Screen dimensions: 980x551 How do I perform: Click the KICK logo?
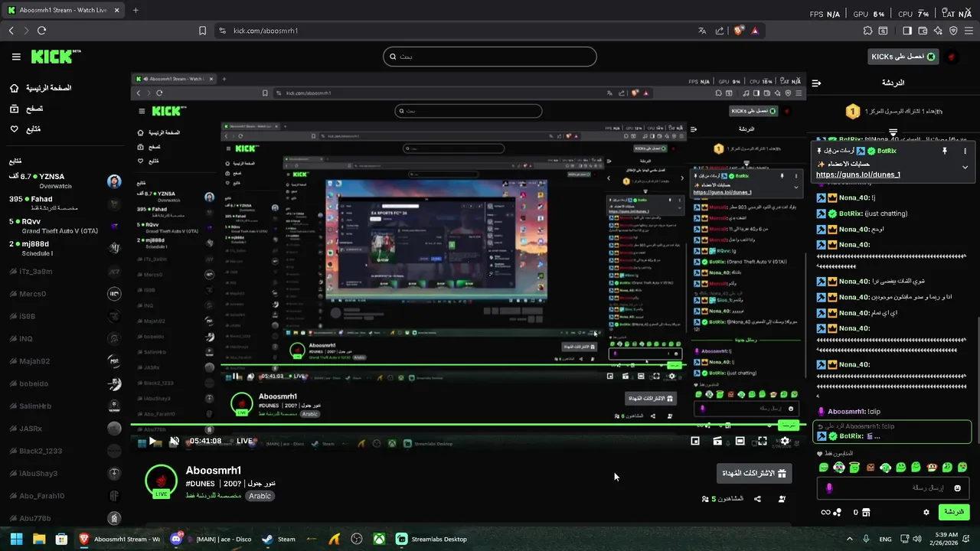(x=56, y=57)
